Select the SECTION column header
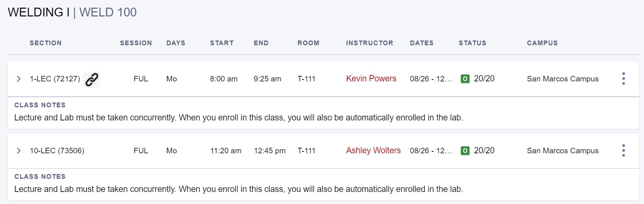The image size is (644, 204). 46,43
